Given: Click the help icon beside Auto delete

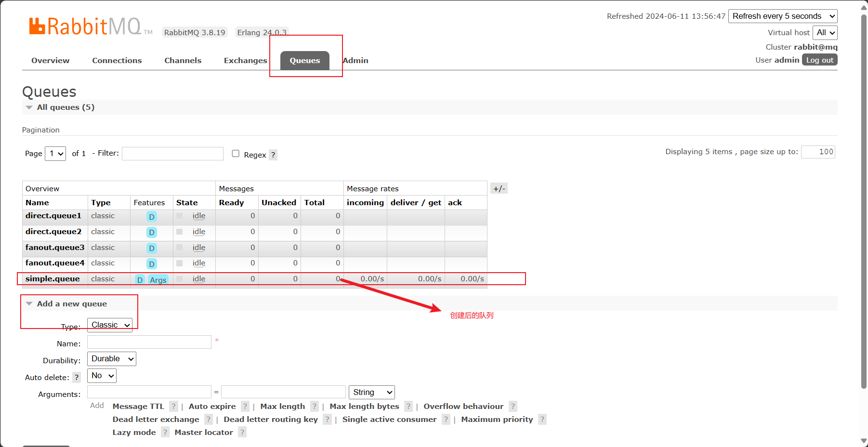Looking at the screenshot, I should tap(77, 378).
